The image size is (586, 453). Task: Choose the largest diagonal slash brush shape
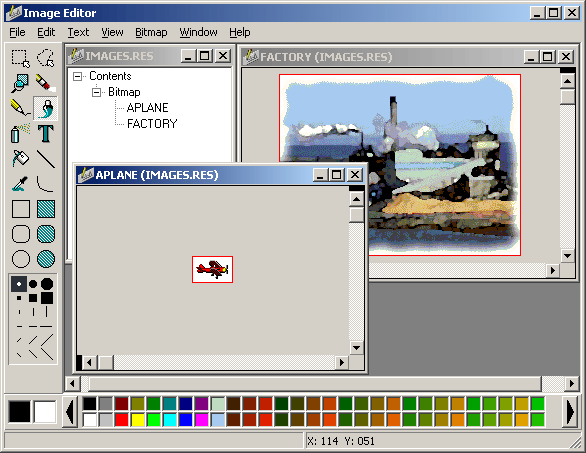click(47, 341)
